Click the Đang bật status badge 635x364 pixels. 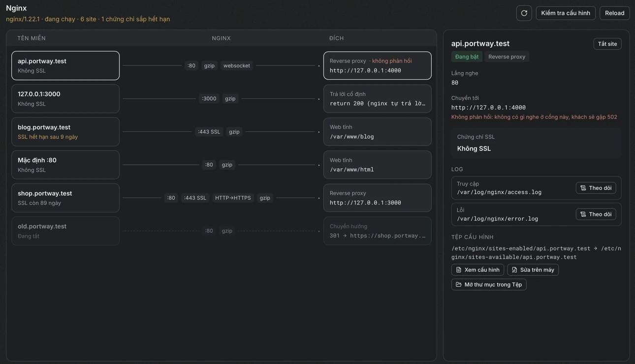click(x=467, y=57)
